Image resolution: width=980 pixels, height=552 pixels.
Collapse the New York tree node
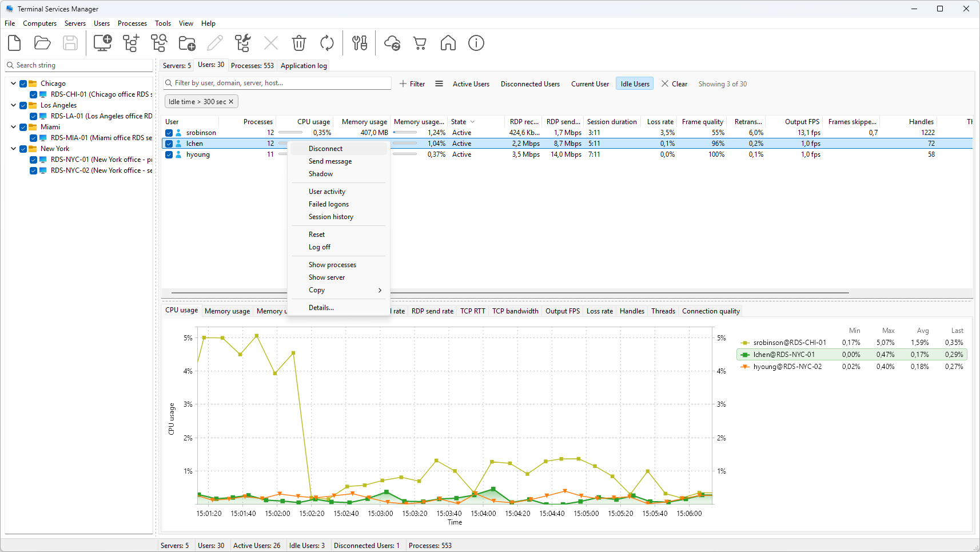click(14, 149)
